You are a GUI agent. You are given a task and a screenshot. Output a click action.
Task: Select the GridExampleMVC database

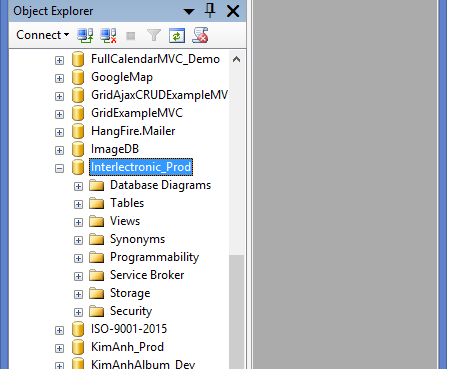[x=137, y=113]
